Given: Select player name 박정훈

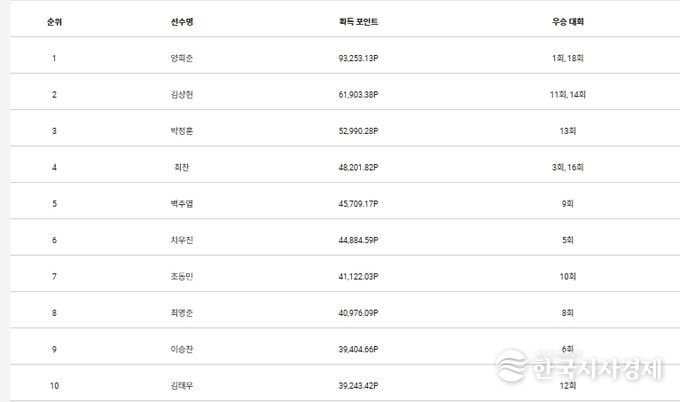Looking at the screenshot, I should click(x=182, y=131).
